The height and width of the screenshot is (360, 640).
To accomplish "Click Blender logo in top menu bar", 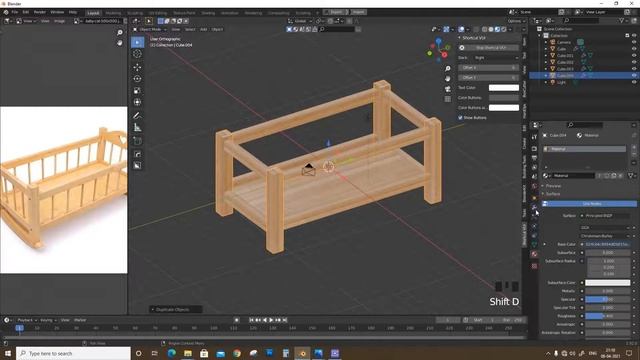I will pos(6,12).
